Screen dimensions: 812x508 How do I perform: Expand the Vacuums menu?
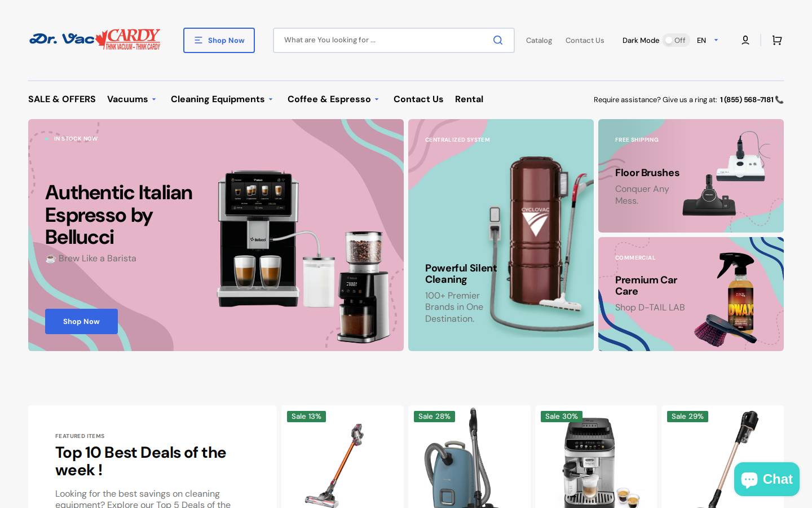click(x=132, y=99)
